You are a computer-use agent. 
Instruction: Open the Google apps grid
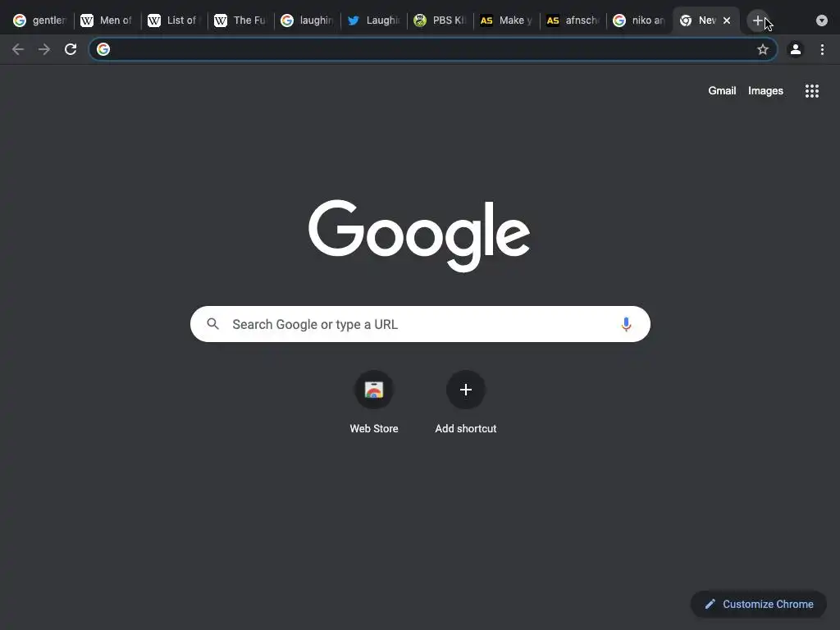[x=811, y=90]
